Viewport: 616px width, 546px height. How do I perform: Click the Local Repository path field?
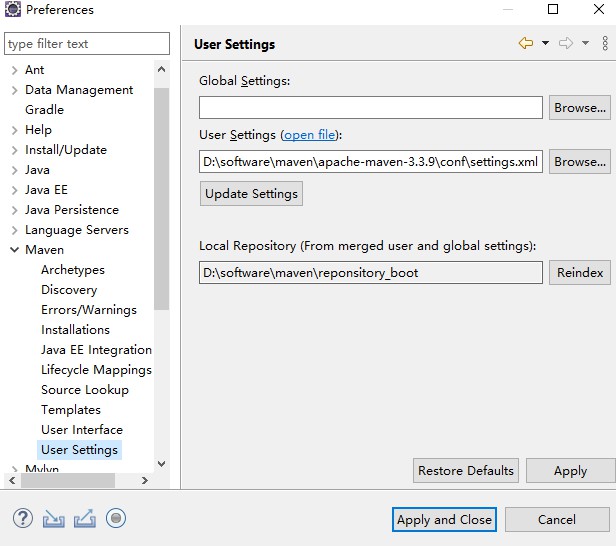371,273
